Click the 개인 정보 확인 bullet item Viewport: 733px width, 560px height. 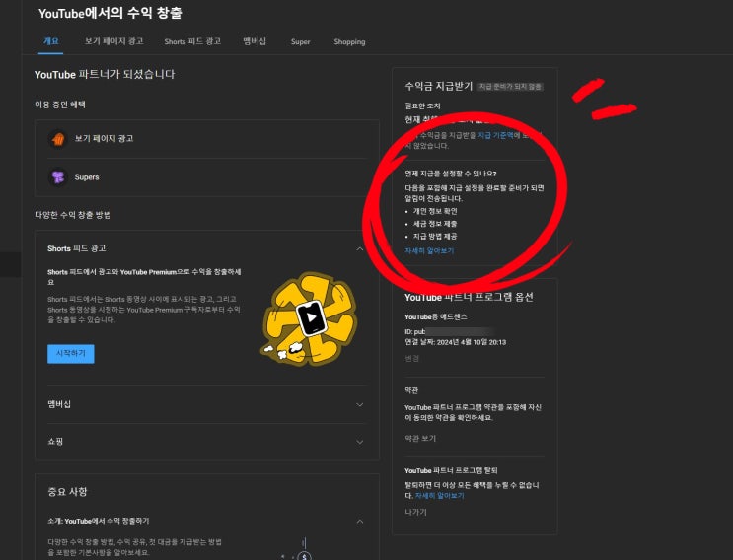435,211
